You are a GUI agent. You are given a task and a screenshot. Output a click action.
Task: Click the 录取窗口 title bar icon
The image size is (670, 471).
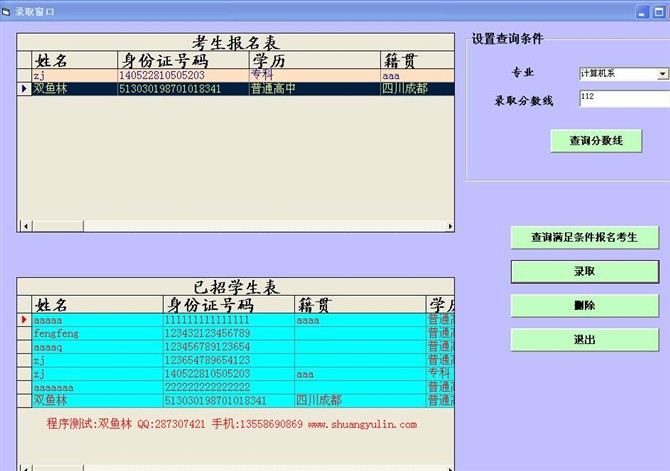[6, 12]
